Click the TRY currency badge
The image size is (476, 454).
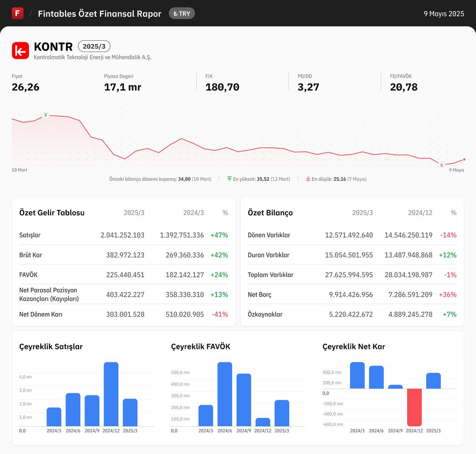coord(182,13)
